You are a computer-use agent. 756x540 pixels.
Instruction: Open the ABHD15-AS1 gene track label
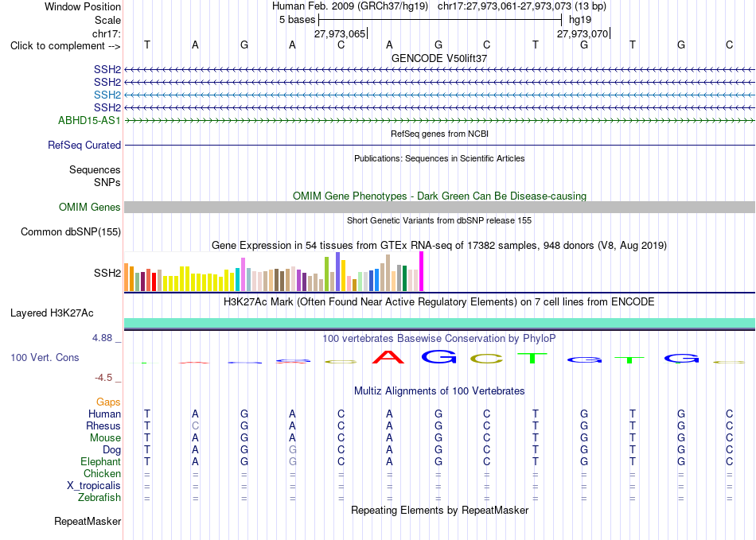(89, 120)
